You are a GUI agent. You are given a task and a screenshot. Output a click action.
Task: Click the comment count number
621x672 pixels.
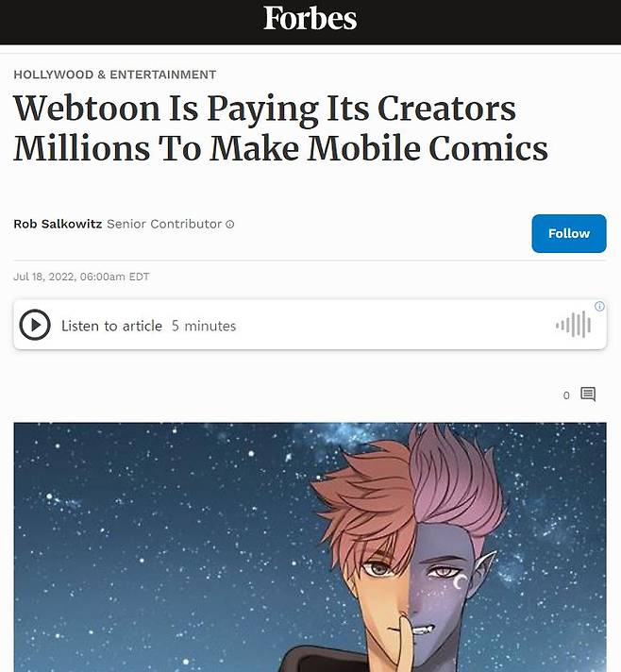[x=566, y=395]
